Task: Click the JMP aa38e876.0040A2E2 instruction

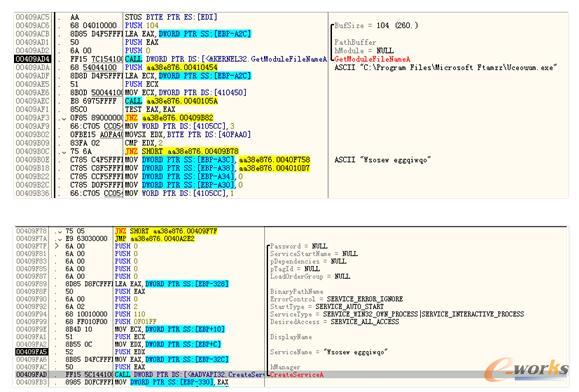Action: tap(154, 239)
